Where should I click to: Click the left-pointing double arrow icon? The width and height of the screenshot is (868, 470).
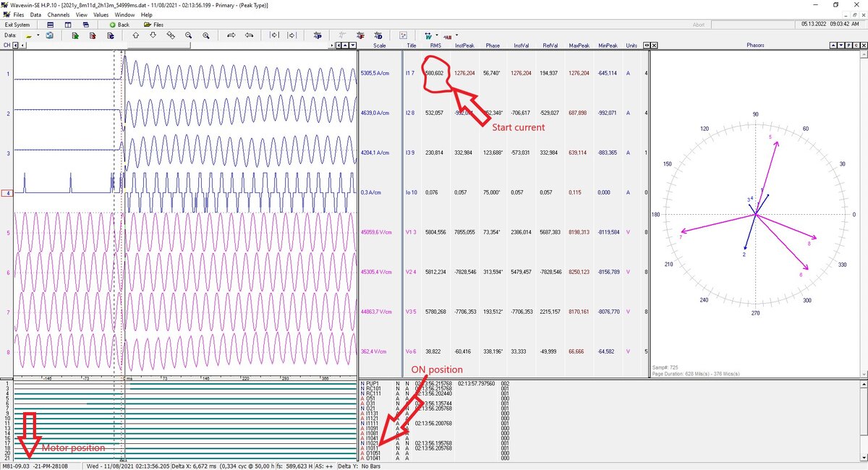249,35
